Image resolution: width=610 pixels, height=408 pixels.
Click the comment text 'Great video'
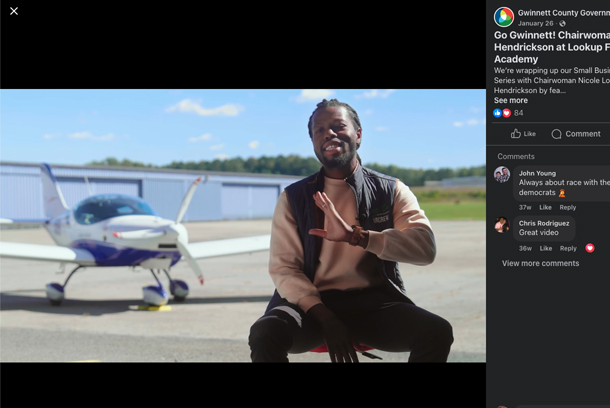[538, 233]
